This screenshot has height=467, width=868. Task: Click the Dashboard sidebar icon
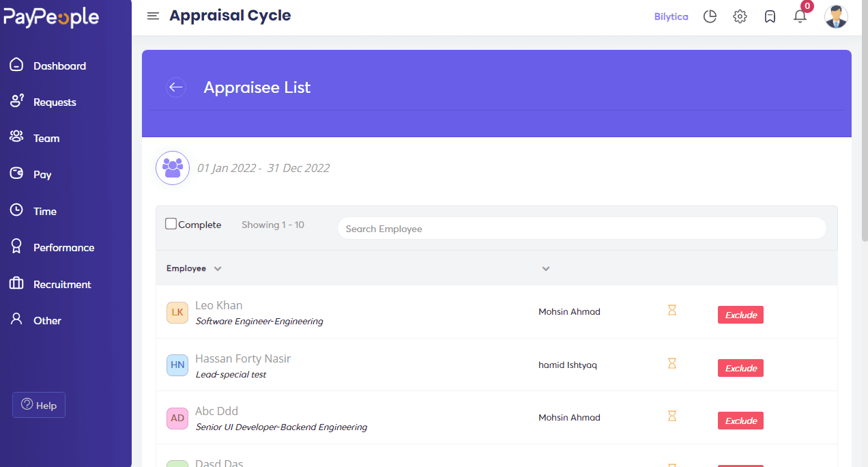[x=16, y=66]
